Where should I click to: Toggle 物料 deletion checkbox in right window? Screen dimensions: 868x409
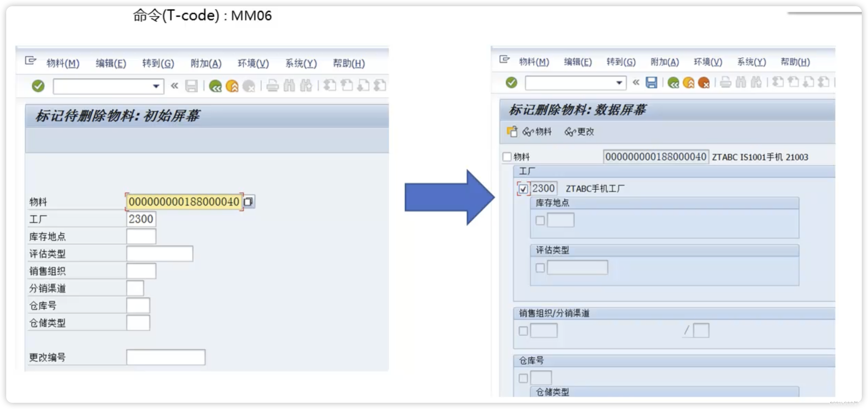pyautogui.click(x=507, y=157)
